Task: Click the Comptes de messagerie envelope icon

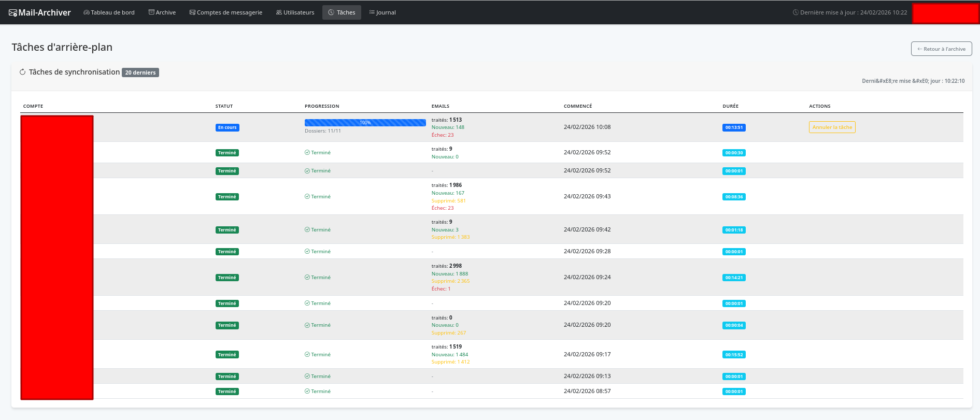Action: pos(192,12)
